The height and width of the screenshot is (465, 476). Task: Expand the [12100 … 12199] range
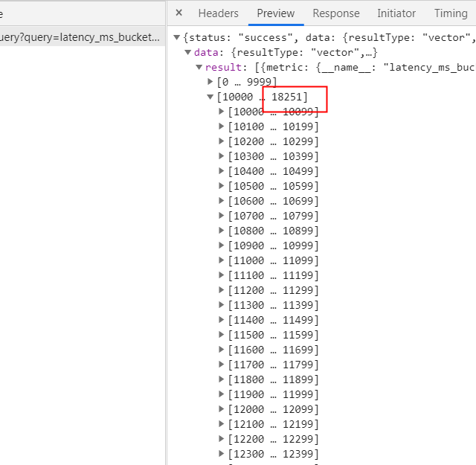[x=222, y=424]
